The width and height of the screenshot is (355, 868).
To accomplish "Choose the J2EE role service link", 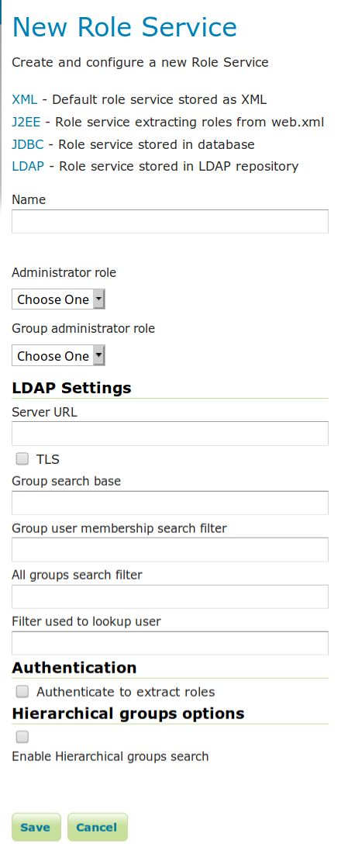I will point(26,122).
